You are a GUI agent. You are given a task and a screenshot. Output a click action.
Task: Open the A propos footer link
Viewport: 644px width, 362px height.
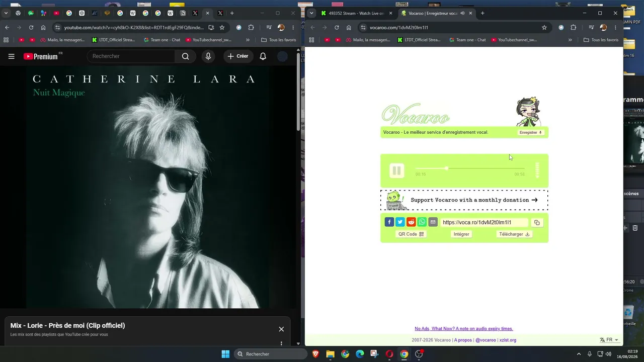tap(463, 340)
